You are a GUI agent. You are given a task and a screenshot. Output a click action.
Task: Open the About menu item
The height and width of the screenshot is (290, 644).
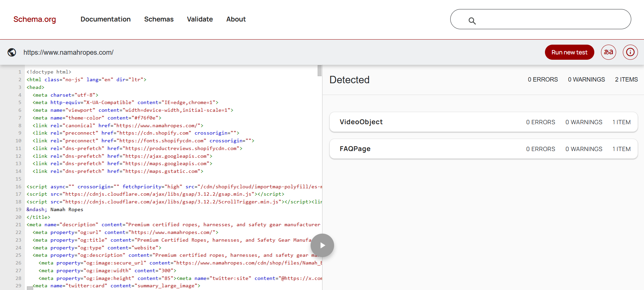pos(236,19)
